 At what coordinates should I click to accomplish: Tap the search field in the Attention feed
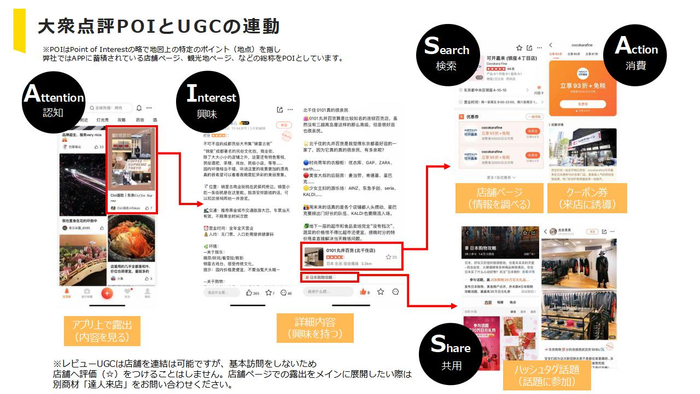(x=110, y=108)
